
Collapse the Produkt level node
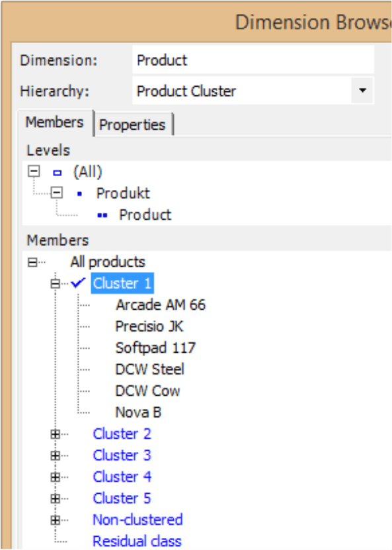57,193
